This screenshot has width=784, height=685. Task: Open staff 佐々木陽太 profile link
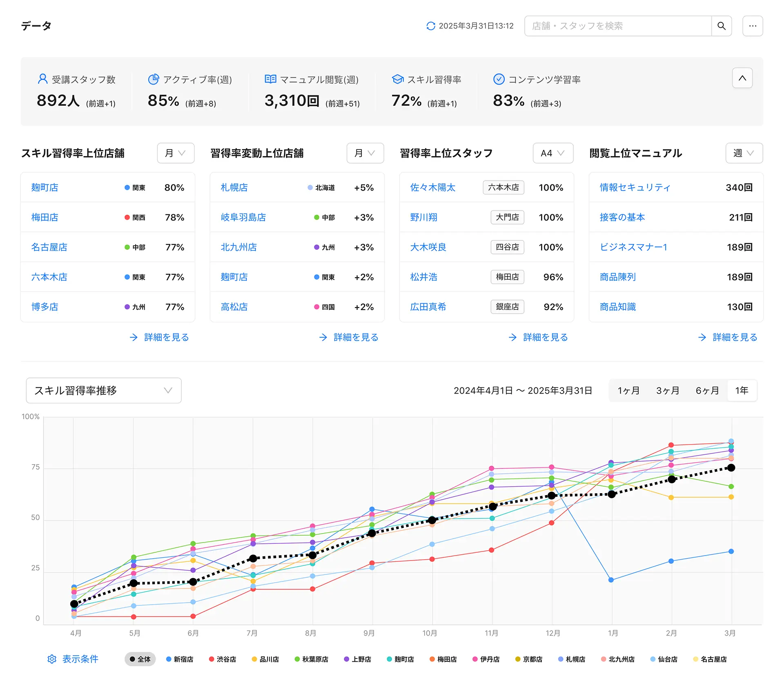(x=433, y=187)
